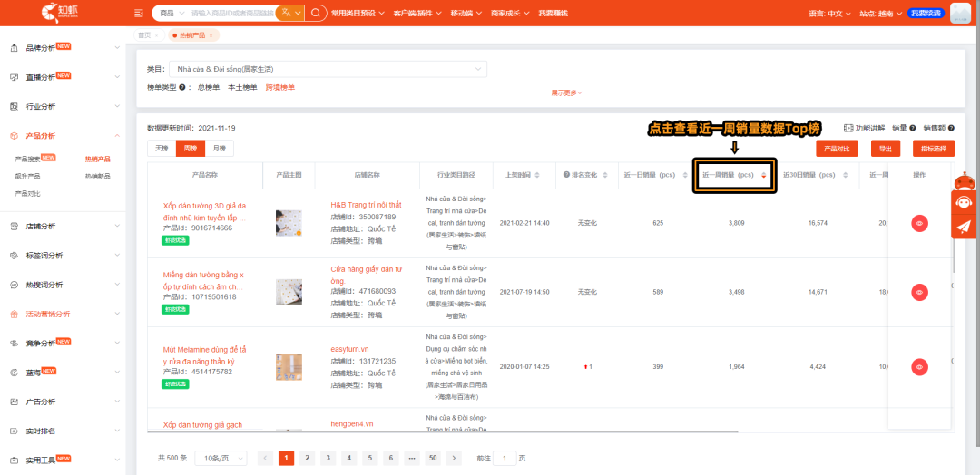View details eye icon for first product
This screenshot has height=475, width=980.
coord(919,223)
